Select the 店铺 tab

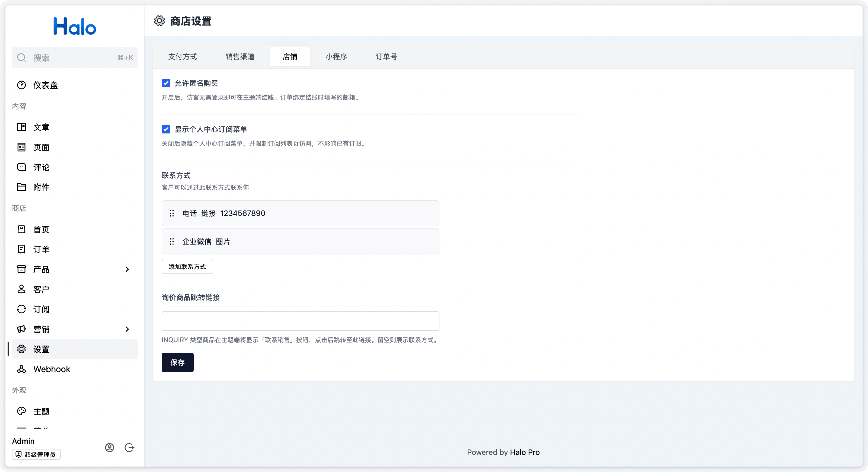pyautogui.click(x=290, y=57)
